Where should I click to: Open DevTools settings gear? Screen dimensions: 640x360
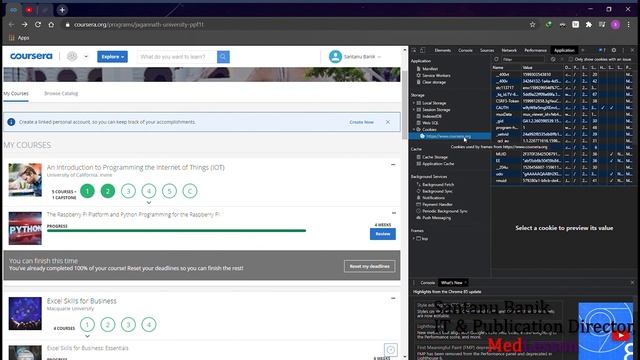tap(613, 50)
